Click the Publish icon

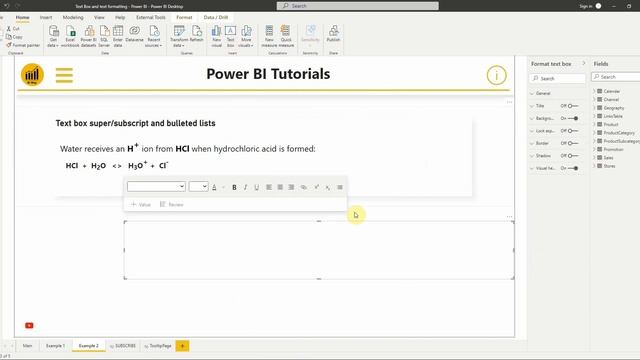[333, 33]
